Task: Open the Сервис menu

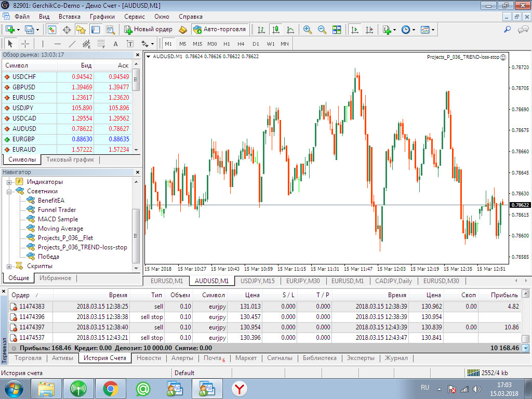Action: pyautogui.click(x=135, y=17)
